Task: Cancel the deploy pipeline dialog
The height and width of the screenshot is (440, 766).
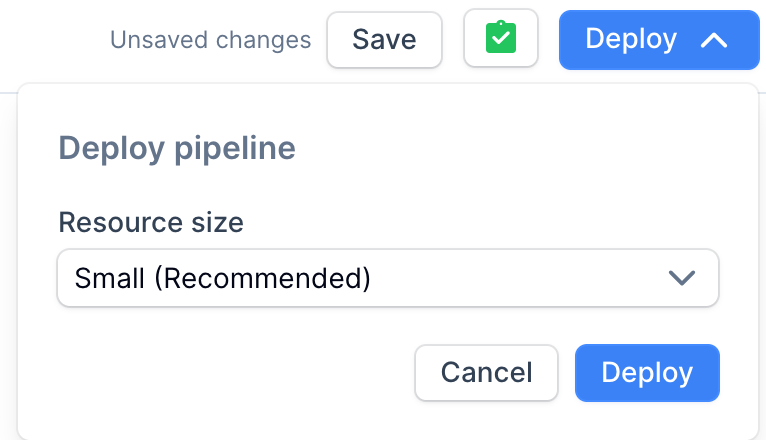Action: pyautogui.click(x=486, y=373)
